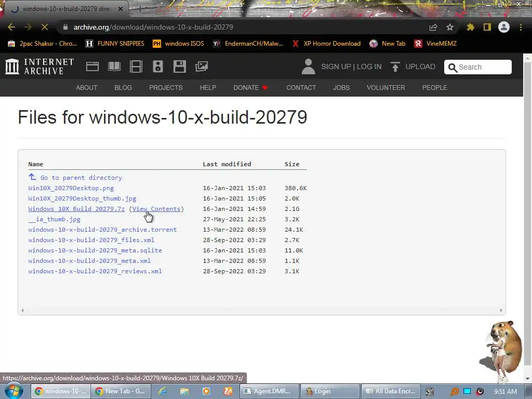Open the Texts book icon
Screen dimensions: 532x399
pos(114,66)
